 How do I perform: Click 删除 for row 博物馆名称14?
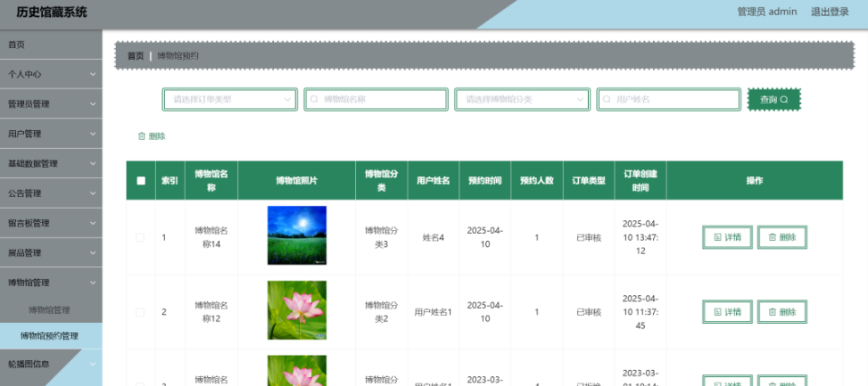click(x=782, y=237)
